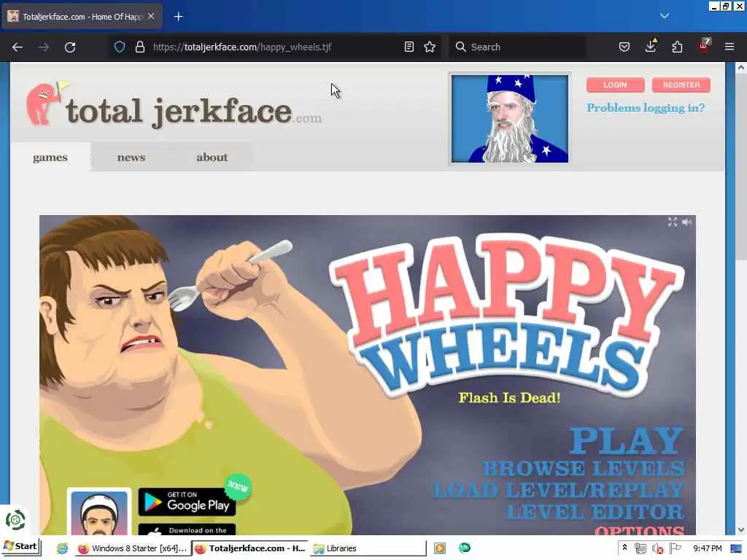Click the page scrollbar up arrow
Screen dimensions: 747x560
pos(741,68)
